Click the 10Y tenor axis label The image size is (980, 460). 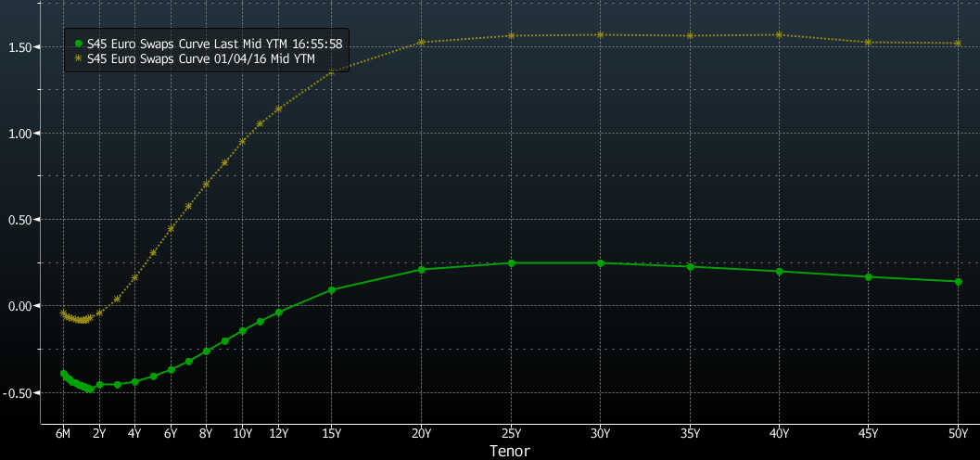click(x=243, y=434)
